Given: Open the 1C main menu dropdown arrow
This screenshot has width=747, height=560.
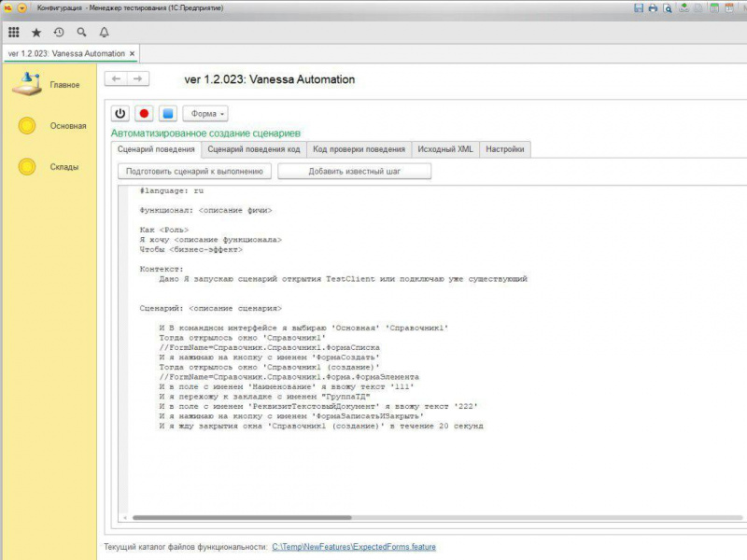Looking at the screenshot, I should [x=22, y=7].
